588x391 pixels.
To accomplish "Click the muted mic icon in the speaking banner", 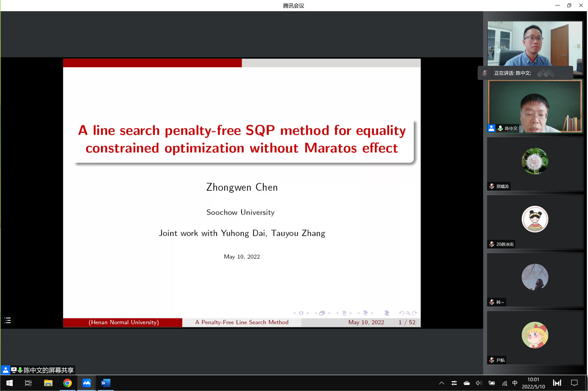I will 485,73.
